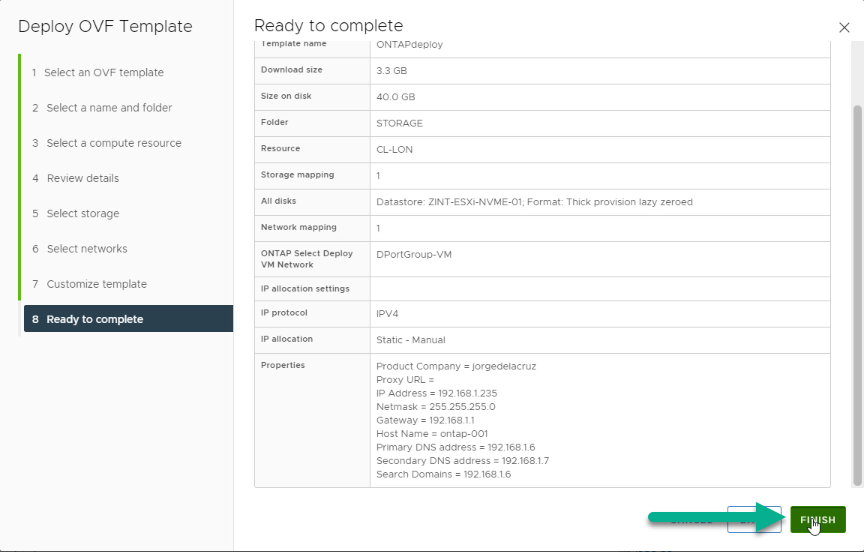Go to step 7 Customize template
864x552 pixels.
tap(89, 284)
